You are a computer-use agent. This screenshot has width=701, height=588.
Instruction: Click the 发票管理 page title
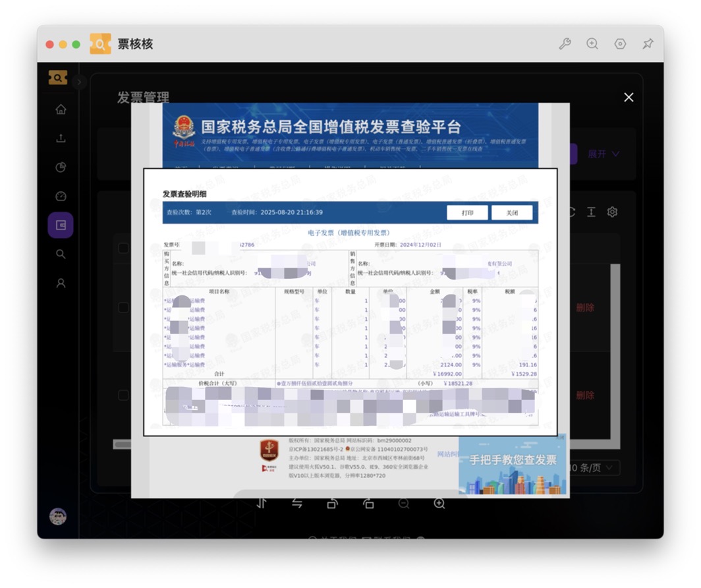pyautogui.click(x=144, y=97)
